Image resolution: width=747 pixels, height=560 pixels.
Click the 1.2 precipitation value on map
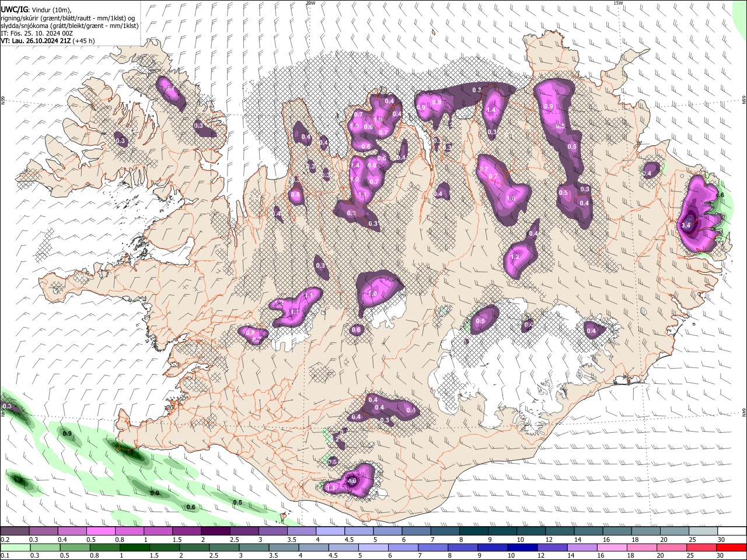[x=515, y=257]
